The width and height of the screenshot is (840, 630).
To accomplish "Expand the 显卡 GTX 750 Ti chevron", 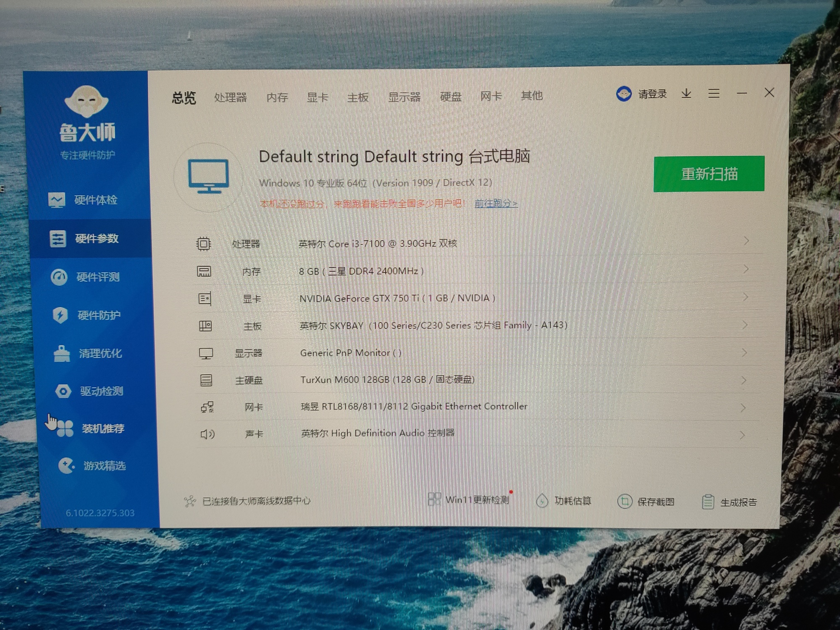I will 745,297.
